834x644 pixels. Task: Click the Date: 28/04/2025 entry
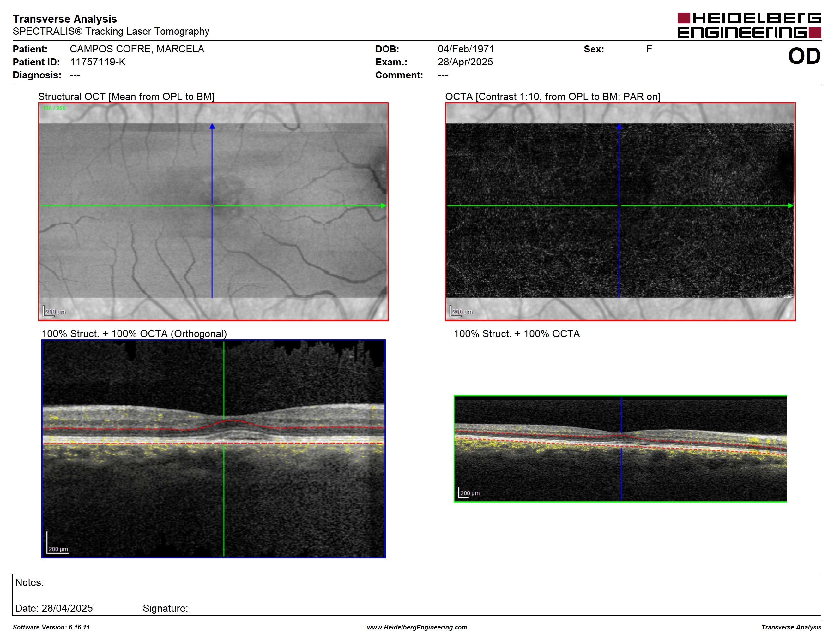(x=54, y=608)
